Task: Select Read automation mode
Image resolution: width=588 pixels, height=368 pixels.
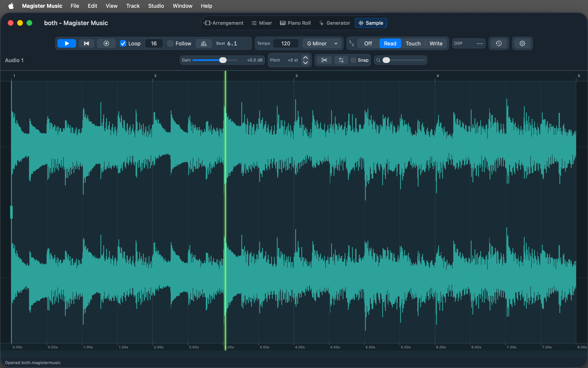Action: [390, 43]
